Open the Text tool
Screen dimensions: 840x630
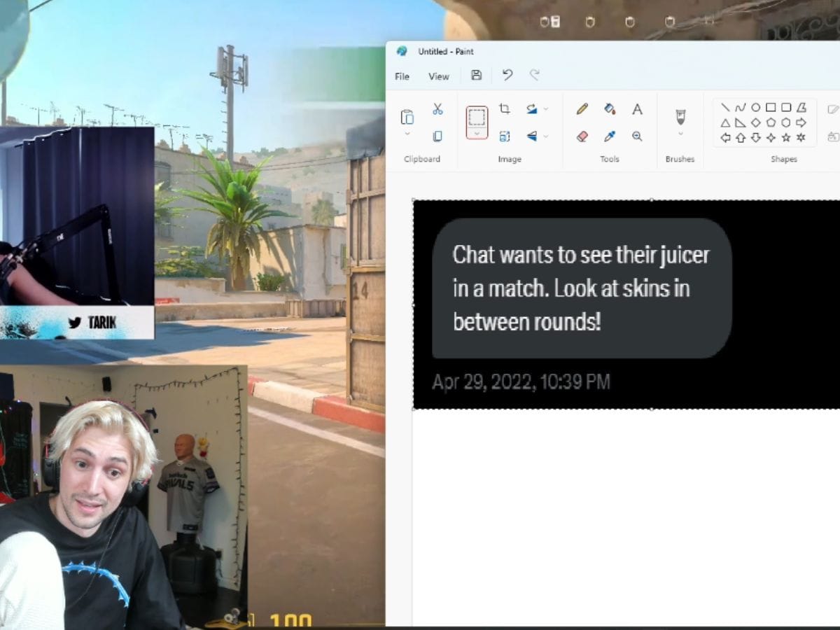[x=636, y=108]
